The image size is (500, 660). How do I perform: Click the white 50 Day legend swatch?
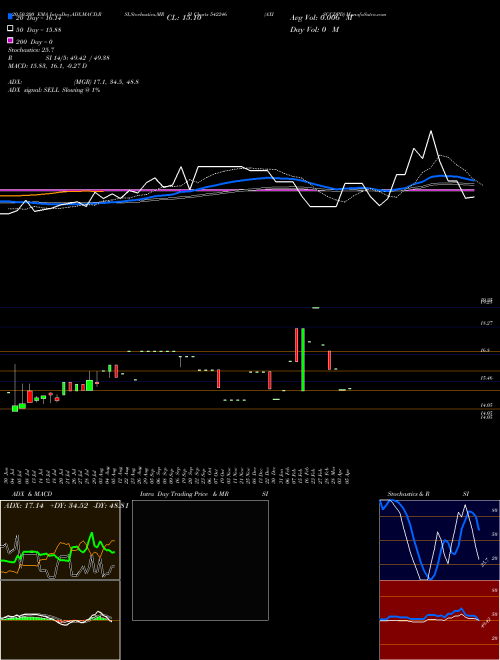[10, 29]
